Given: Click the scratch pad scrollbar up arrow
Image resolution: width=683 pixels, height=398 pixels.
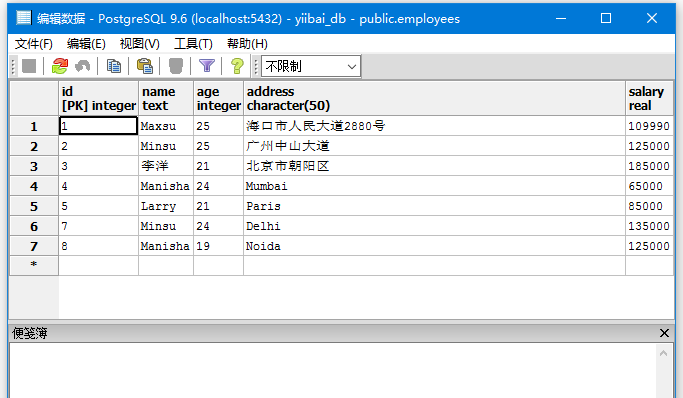Looking at the screenshot, I should (x=663, y=353).
